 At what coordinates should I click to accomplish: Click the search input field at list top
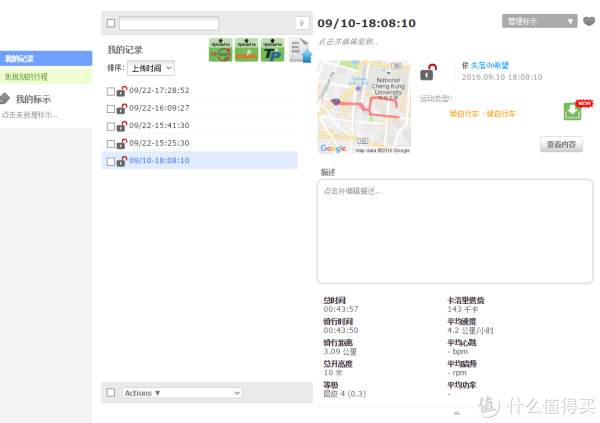point(169,23)
